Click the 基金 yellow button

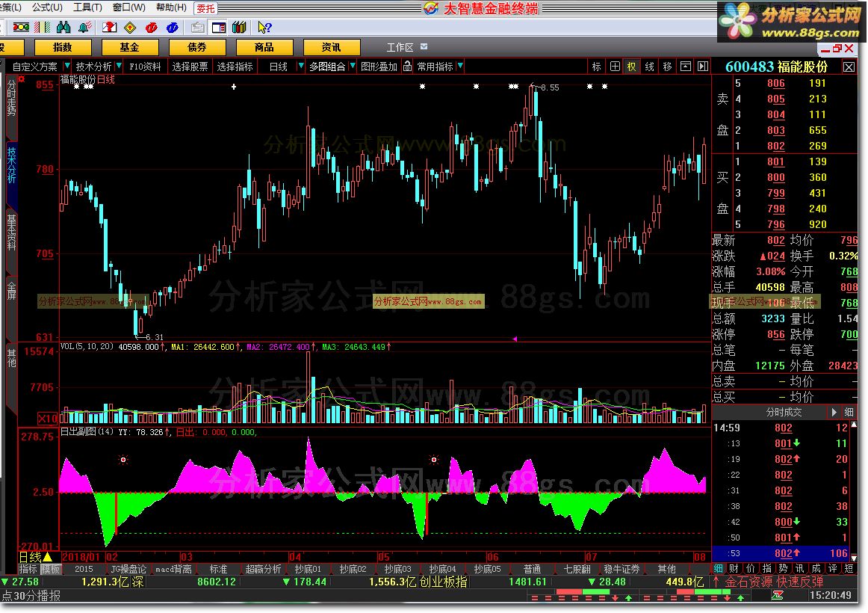click(x=129, y=47)
